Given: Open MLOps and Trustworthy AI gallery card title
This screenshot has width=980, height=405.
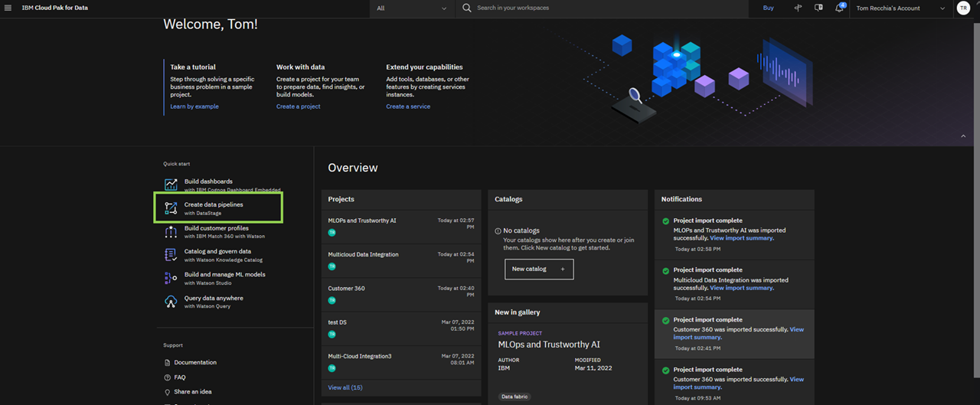Looking at the screenshot, I should coord(549,345).
